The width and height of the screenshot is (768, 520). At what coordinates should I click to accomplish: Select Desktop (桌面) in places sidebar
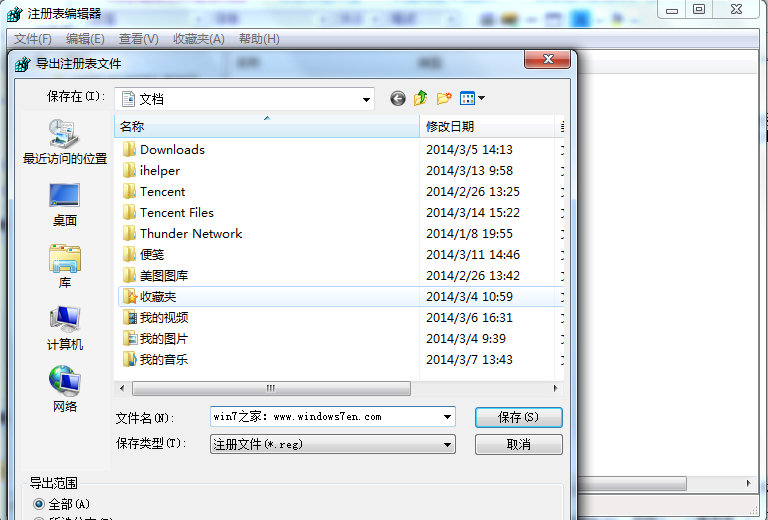65,204
